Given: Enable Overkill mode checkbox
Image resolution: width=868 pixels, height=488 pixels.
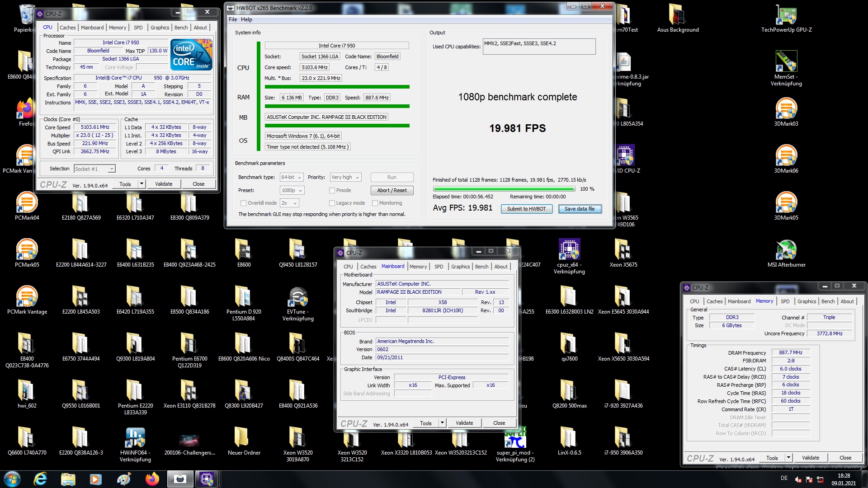Looking at the screenshot, I should click(x=244, y=203).
